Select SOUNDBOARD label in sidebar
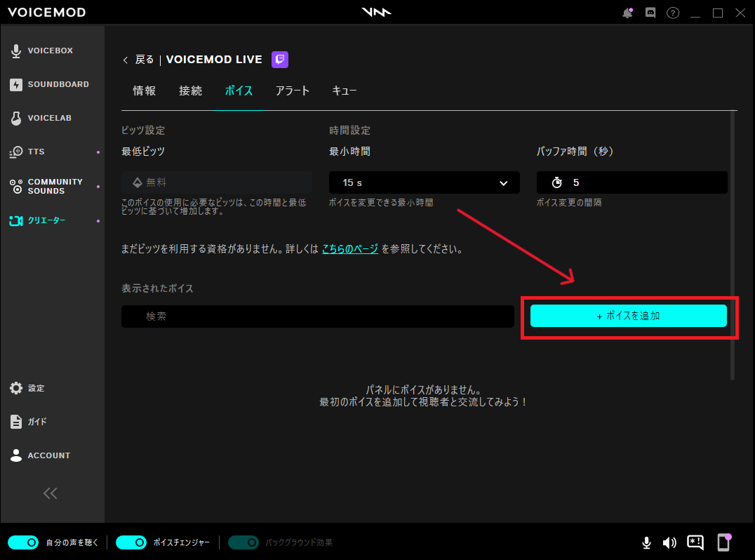The width and height of the screenshot is (755, 560). tap(58, 84)
